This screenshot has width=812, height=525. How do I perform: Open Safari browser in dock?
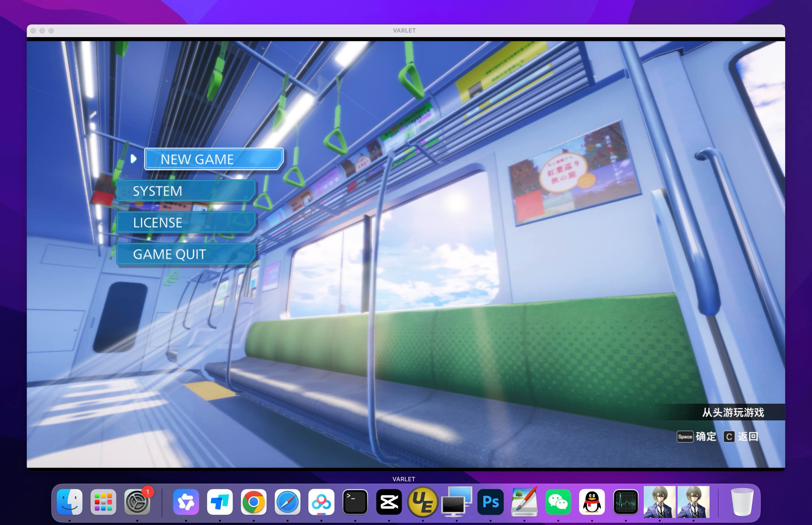coord(287,502)
